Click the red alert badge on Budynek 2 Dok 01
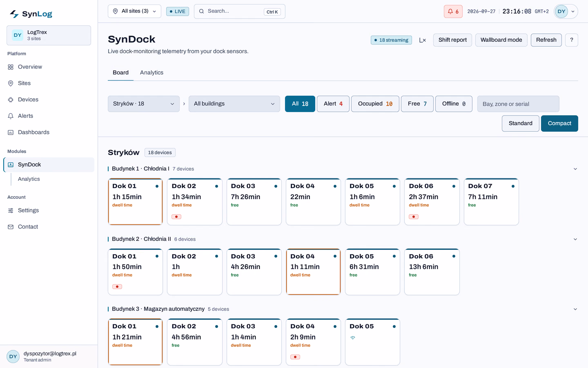The image size is (588, 368). 117,287
